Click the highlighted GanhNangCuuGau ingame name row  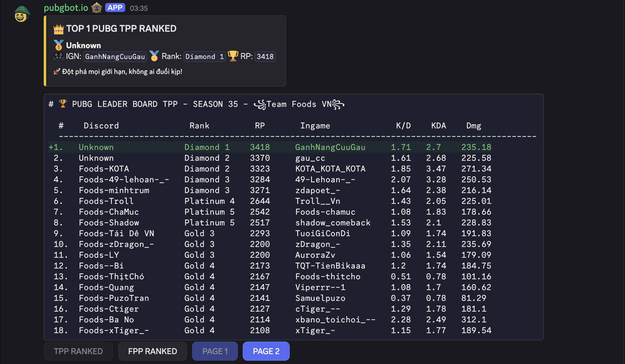pyautogui.click(x=330, y=147)
